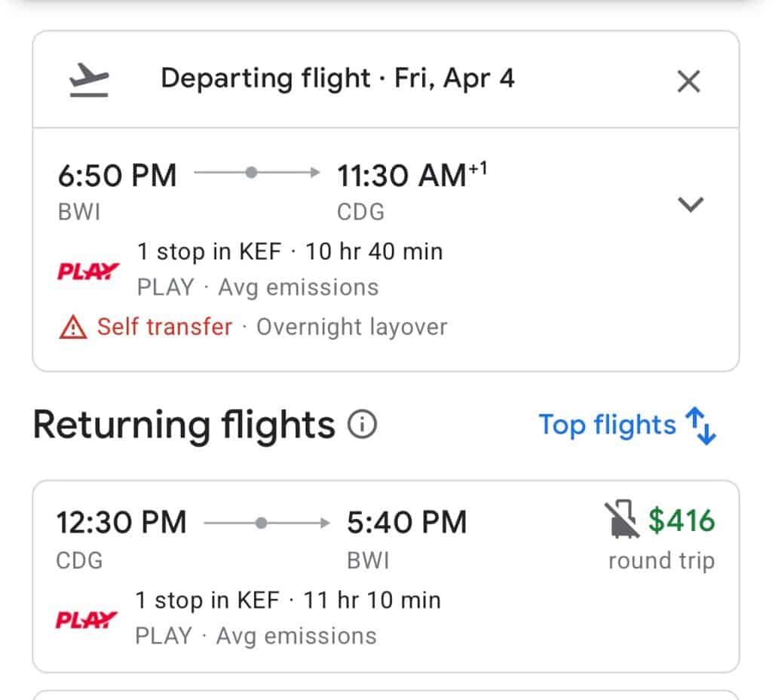Select the $416 round trip price
This screenshot has width=772, height=700.
(x=682, y=521)
